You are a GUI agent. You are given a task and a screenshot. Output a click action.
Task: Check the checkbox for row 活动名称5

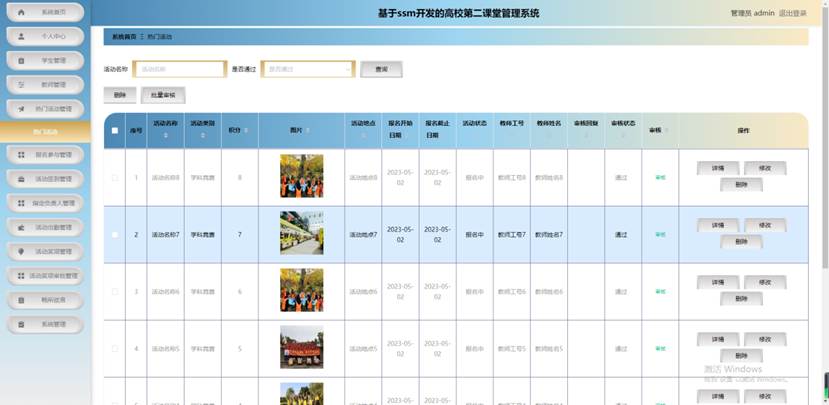[115, 349]
